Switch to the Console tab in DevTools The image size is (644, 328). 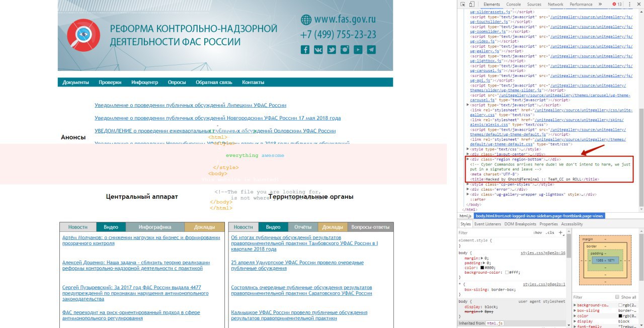[x=513, y=4]
